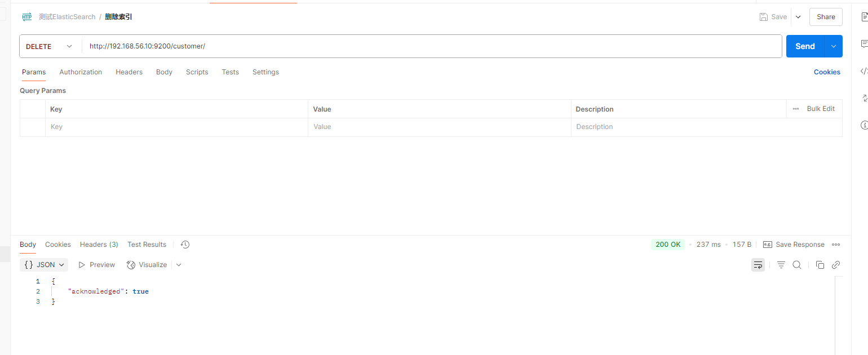Toggle word wrap in response
The image size is (868, 355).
758,265
